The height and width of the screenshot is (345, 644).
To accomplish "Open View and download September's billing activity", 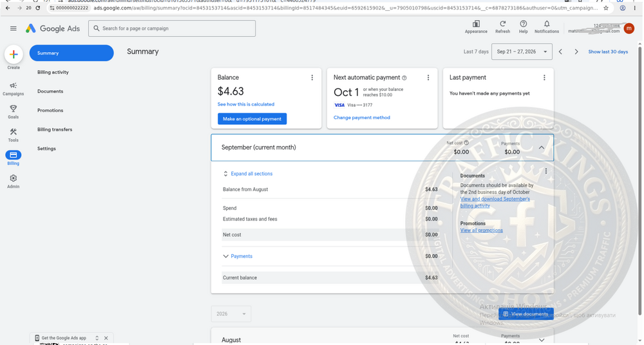I will [x=495, y=203].
